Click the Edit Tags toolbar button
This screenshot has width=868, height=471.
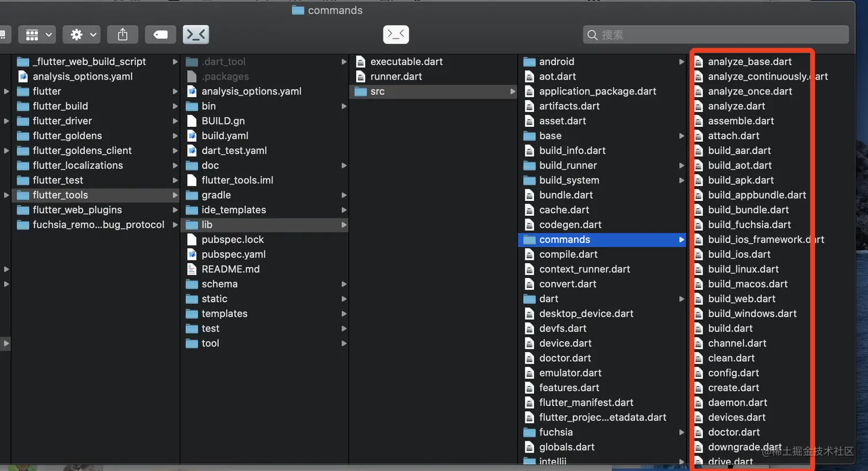click(160, 34)
